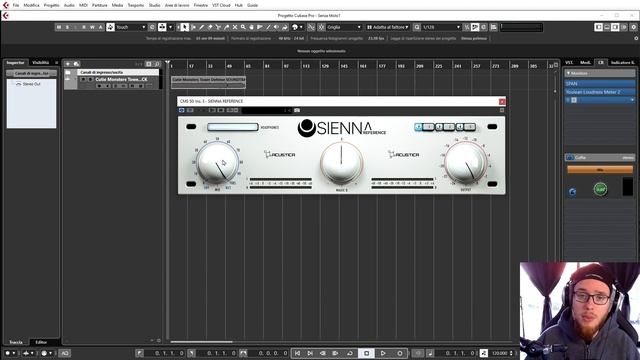Toggle Snap to Zero Crossing
This screenshot has width=640, height=360.
[x=311, y=27]
